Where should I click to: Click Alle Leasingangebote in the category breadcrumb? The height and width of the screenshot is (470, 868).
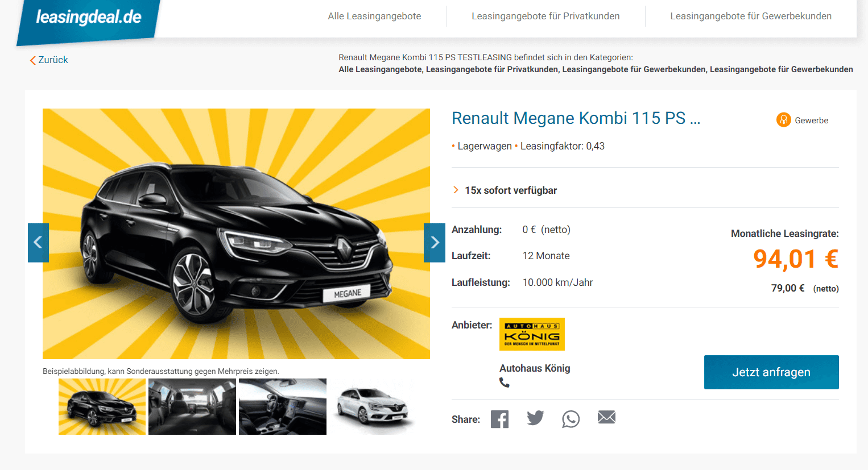coord(379,69)
